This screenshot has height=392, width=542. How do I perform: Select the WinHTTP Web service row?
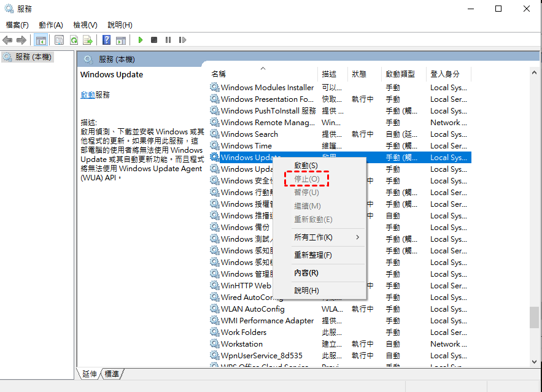tap(340, 286)
